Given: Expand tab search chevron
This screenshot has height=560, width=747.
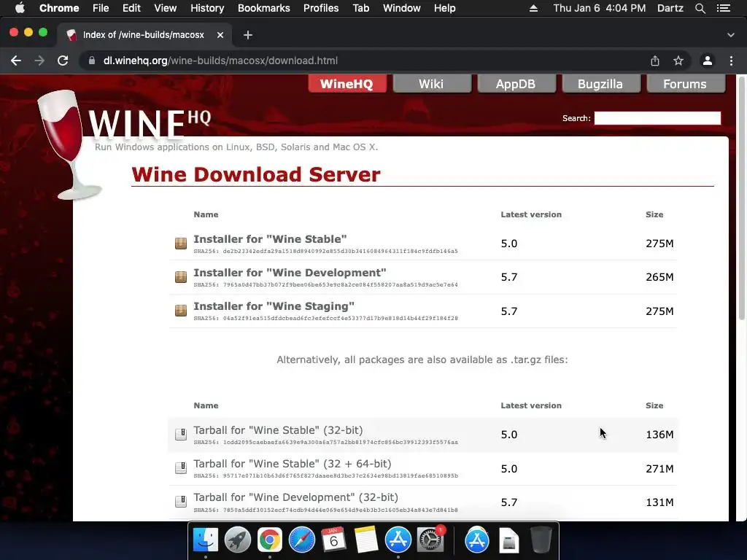Looking at the screenshot, I should 731,35.
